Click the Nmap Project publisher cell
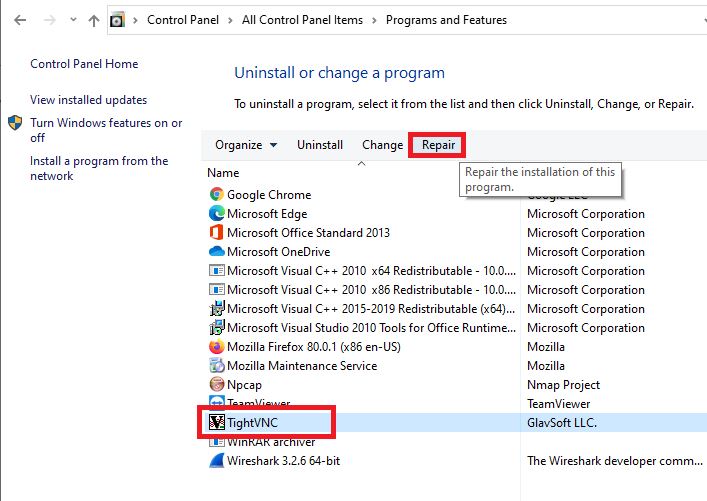Viewport: 707px width, 501px height. tap(564, 385)
